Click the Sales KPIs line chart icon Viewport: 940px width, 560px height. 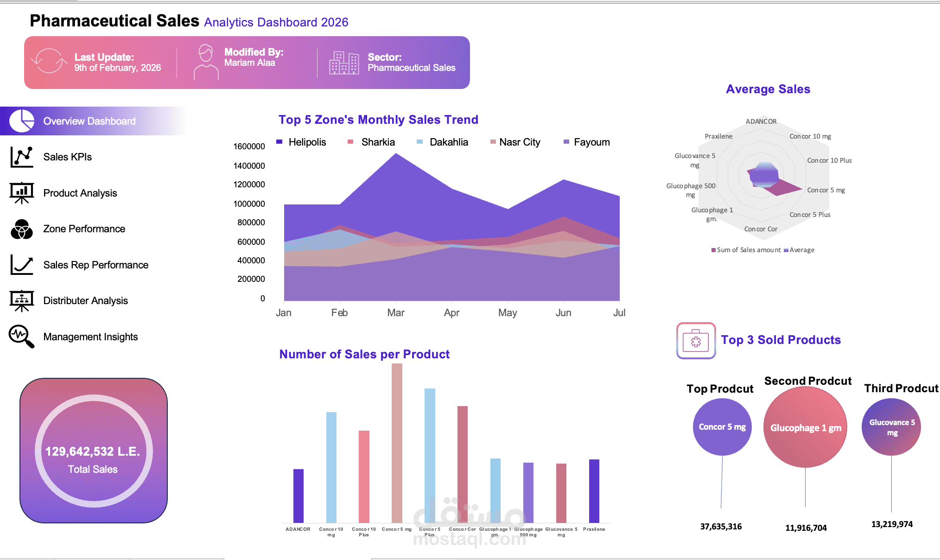[x=22, y=157]
